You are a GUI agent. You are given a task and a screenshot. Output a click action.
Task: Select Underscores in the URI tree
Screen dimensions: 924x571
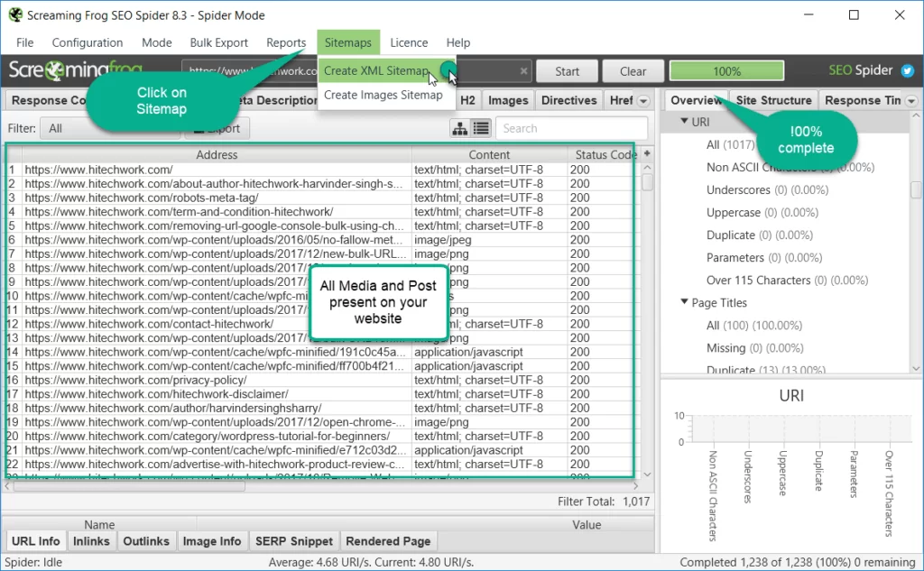click(767, 189)
